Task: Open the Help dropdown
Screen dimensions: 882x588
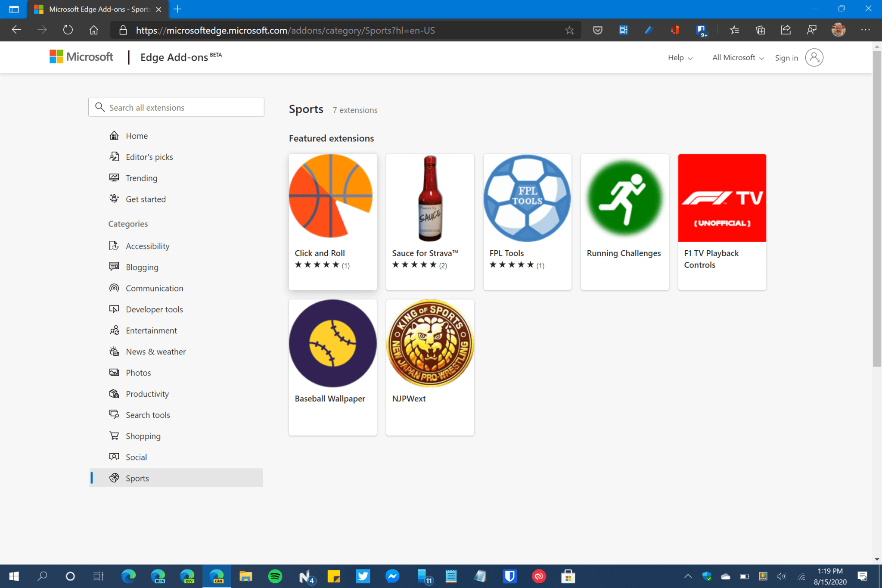Action: (679, 57)
